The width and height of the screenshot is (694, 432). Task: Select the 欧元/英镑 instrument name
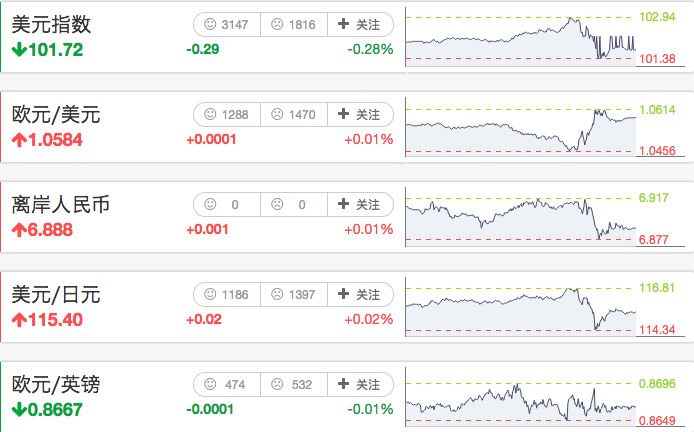tap(56, 385)
